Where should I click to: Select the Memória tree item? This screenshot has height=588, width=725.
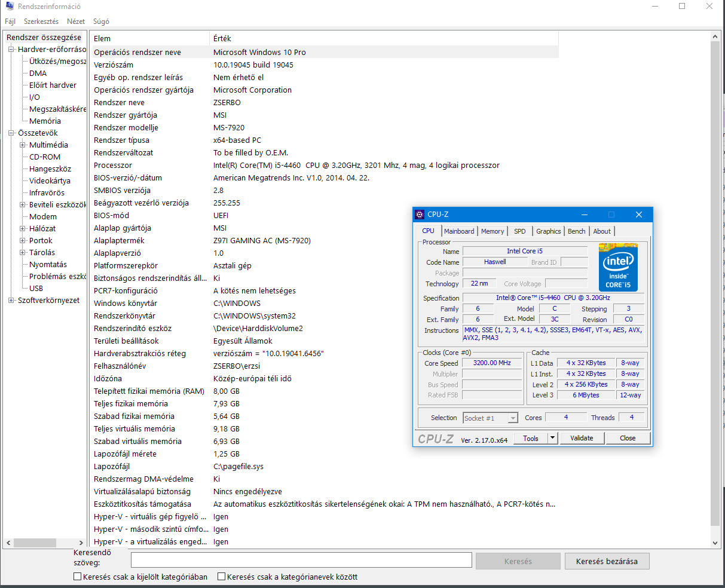click(45, 121)
